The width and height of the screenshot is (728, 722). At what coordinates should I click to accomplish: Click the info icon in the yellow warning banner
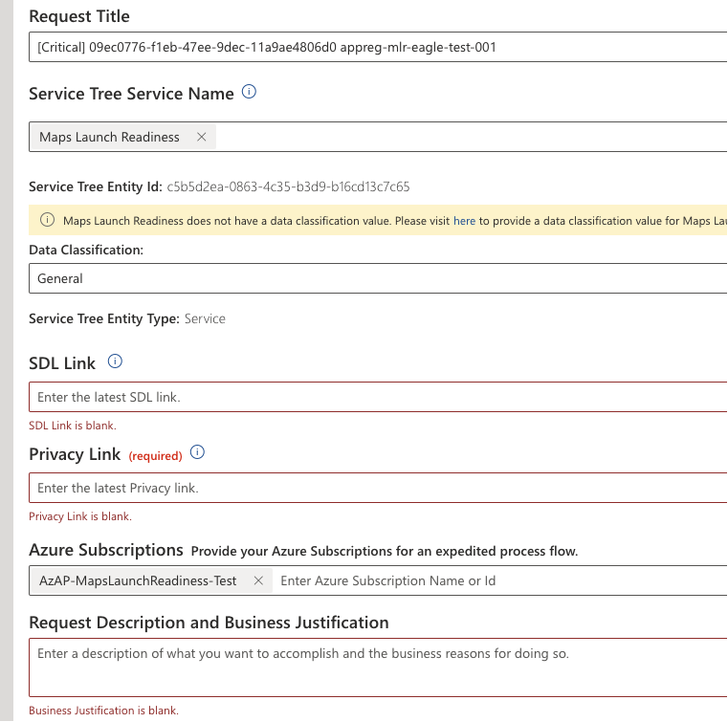tap(47, 220)
